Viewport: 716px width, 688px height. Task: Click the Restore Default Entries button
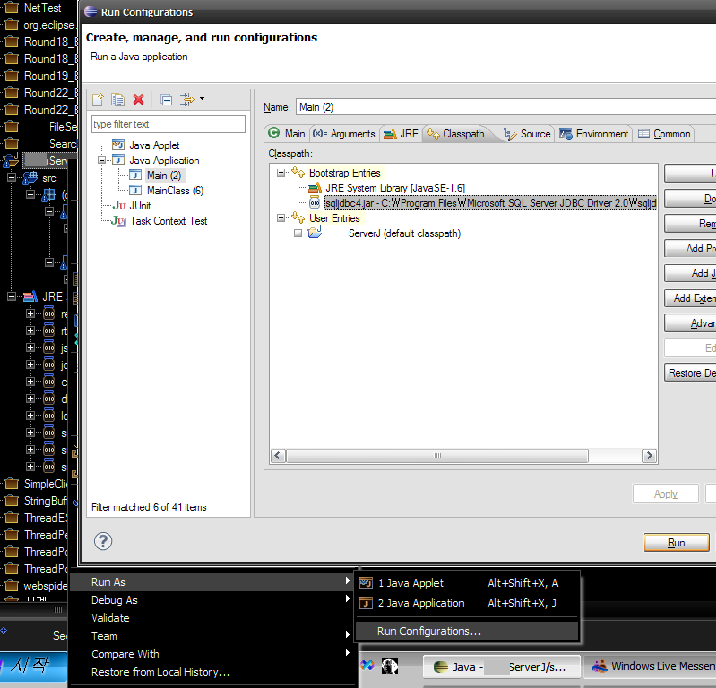[x=690, y=373]
